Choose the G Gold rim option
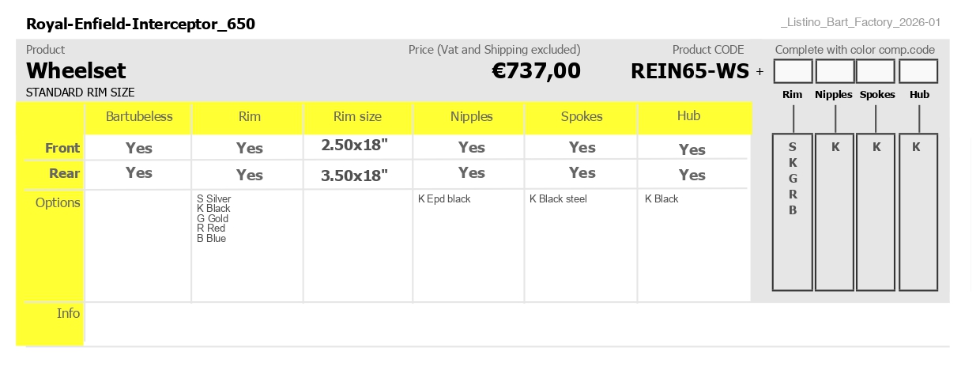Image resolution: width=980 pixels, height=374 pixels. click(x=213, y=219)
